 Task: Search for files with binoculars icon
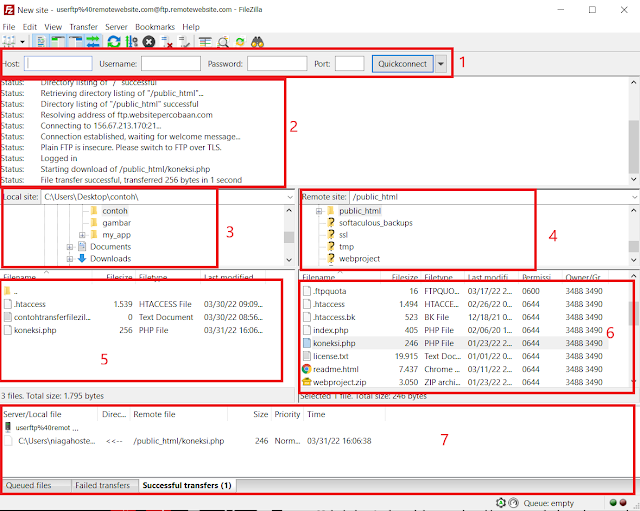(x=257, y=42)
